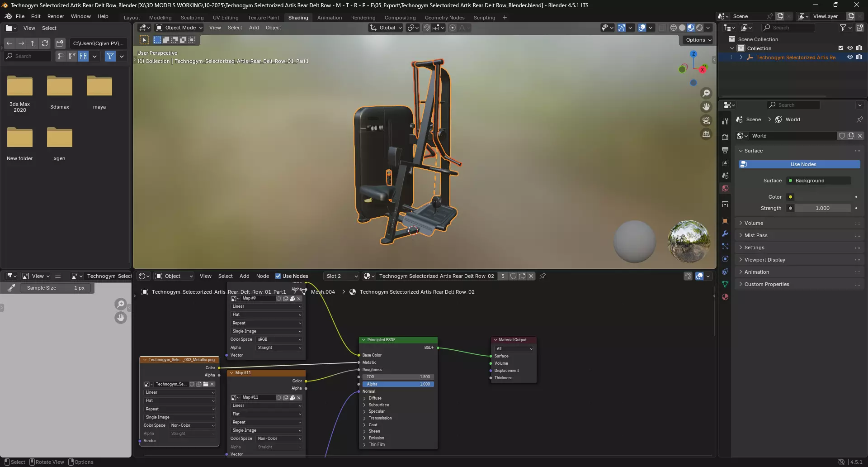Enable rendered viewport shading

[699, 28]
